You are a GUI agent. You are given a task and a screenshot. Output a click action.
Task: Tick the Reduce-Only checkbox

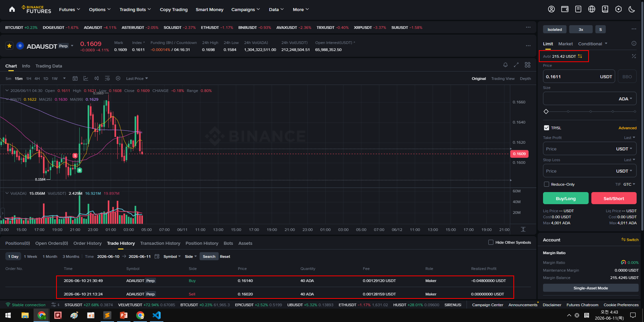click(547, 184)
